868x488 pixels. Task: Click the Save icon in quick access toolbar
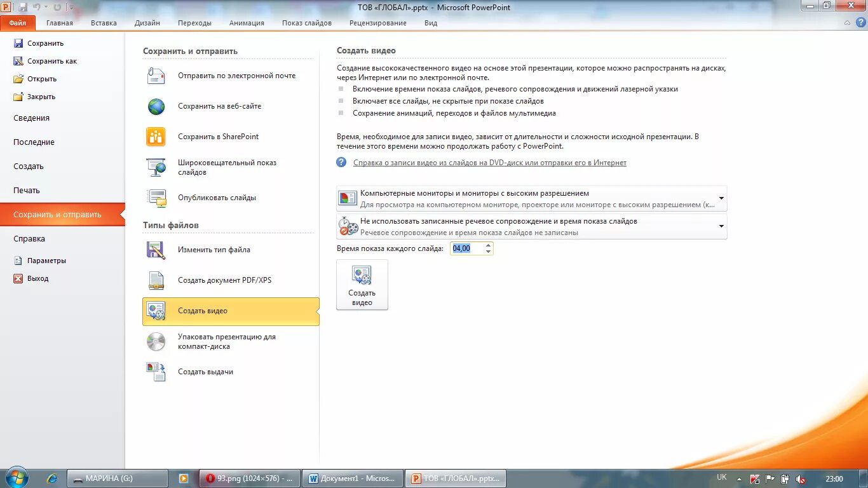tap(23, 7)
